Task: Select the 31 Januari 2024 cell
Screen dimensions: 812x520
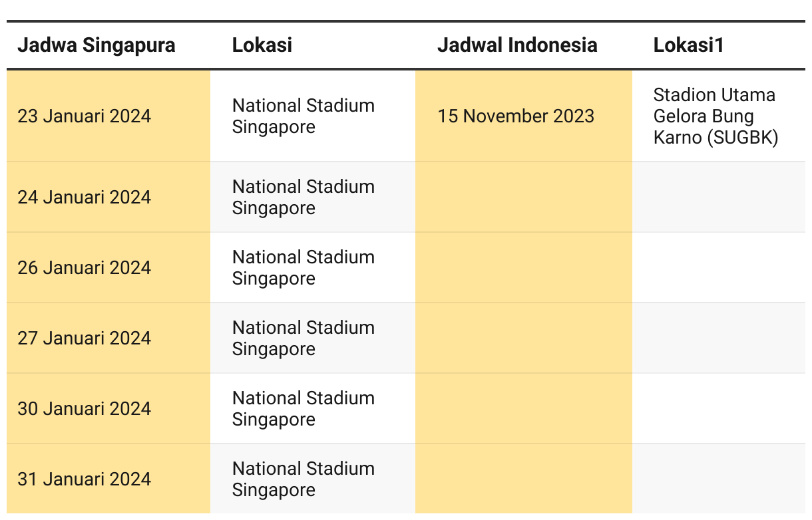Action: pos(108,479)
